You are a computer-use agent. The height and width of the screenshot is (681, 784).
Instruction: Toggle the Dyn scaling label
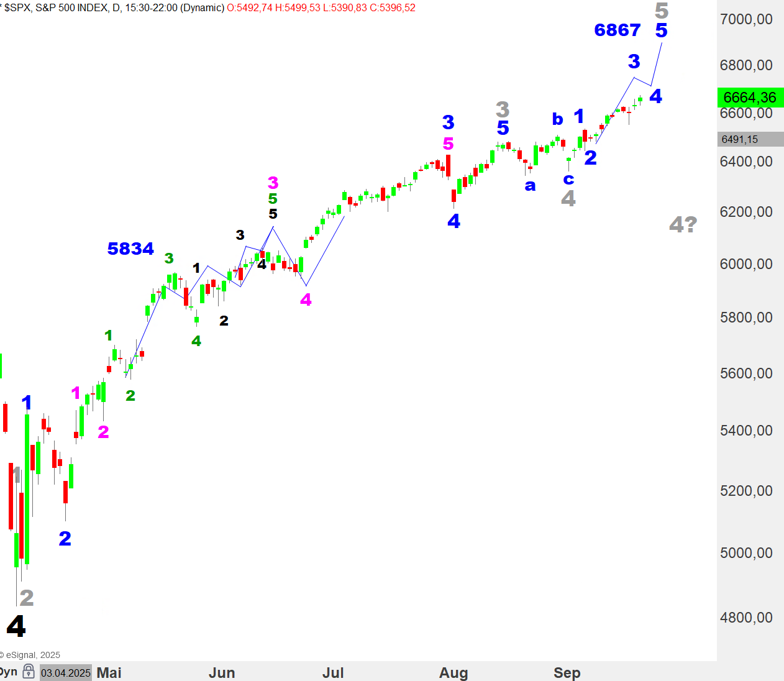point(9,672)
